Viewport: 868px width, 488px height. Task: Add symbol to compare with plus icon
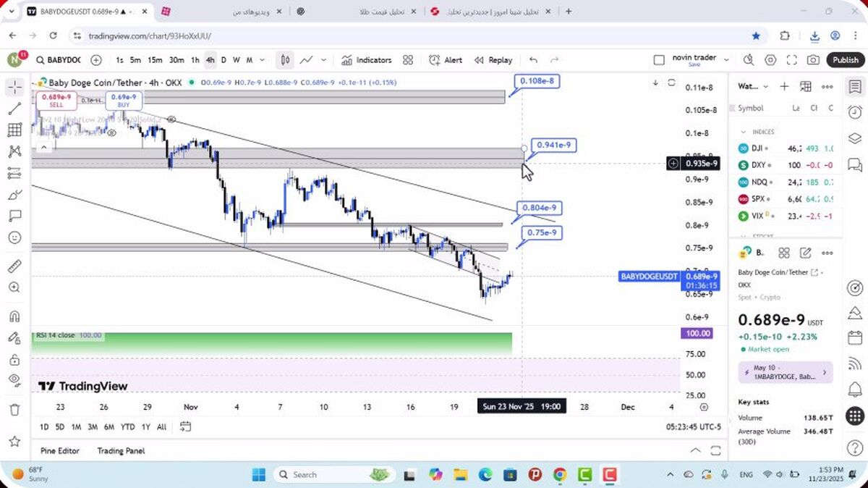pyautogui.click(x=96, y=60)
